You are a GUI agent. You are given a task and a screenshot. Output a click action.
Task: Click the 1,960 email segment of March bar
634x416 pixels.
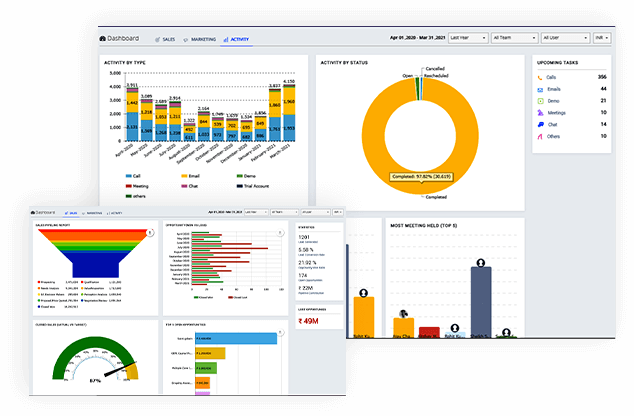click(x=289, y=101)
